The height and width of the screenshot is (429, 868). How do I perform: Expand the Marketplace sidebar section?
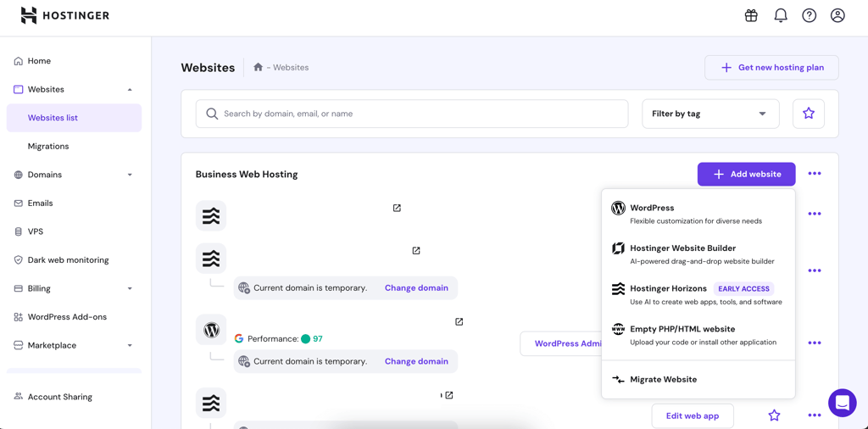click(130, 345)
